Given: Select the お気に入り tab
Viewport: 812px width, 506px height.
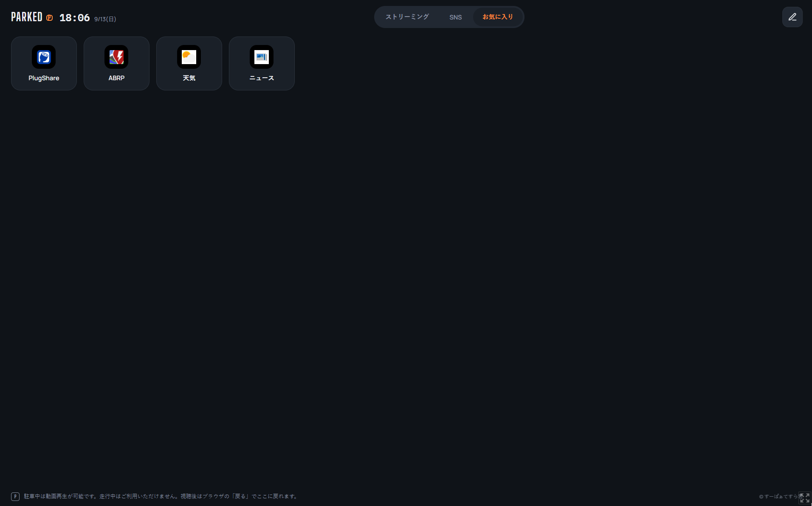Looking at the screenshot, I should coord(498,17).
